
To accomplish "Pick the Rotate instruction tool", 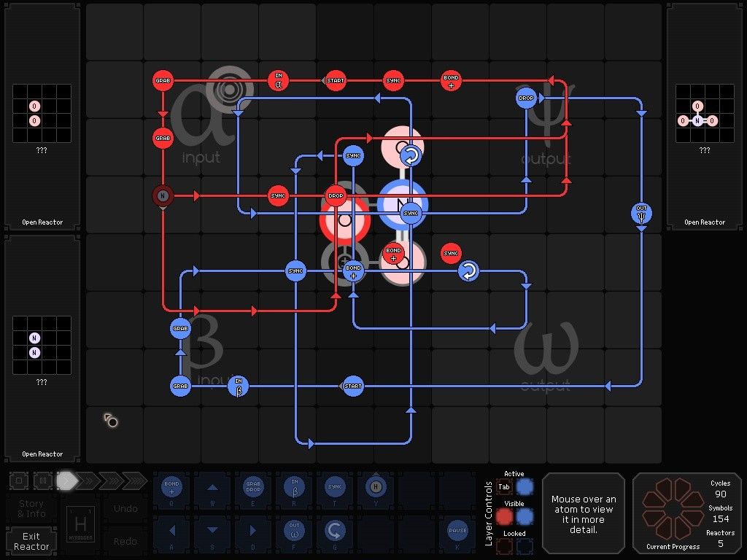I will [x=335, y=530].
